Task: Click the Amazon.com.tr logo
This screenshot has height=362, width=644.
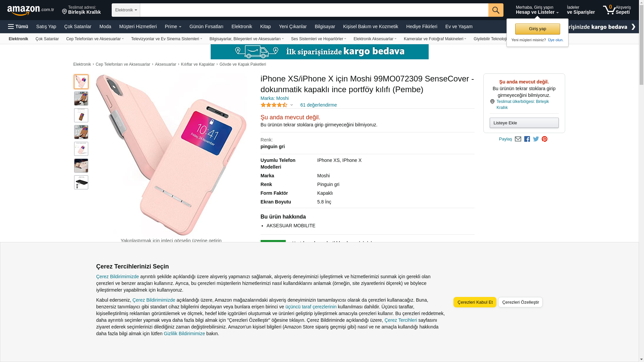Action: pyautogui.click(x=30, y=10)
